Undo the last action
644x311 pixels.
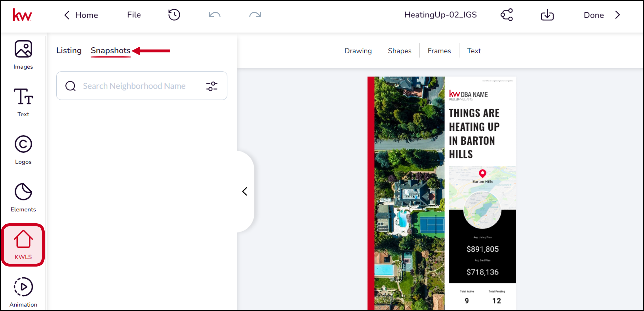[214, 15]
